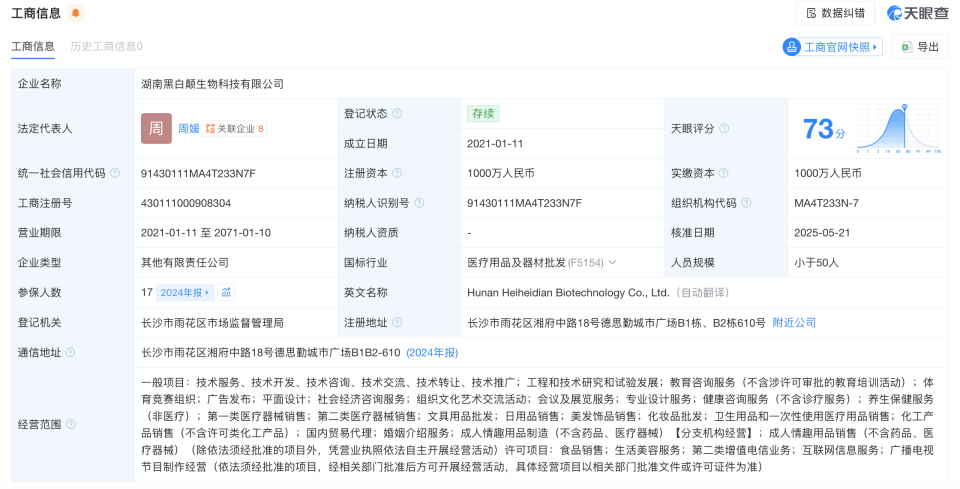960x489 pixels.
Task: Click the 工商注册号 value 430111000908304
Action: (186, 203)
